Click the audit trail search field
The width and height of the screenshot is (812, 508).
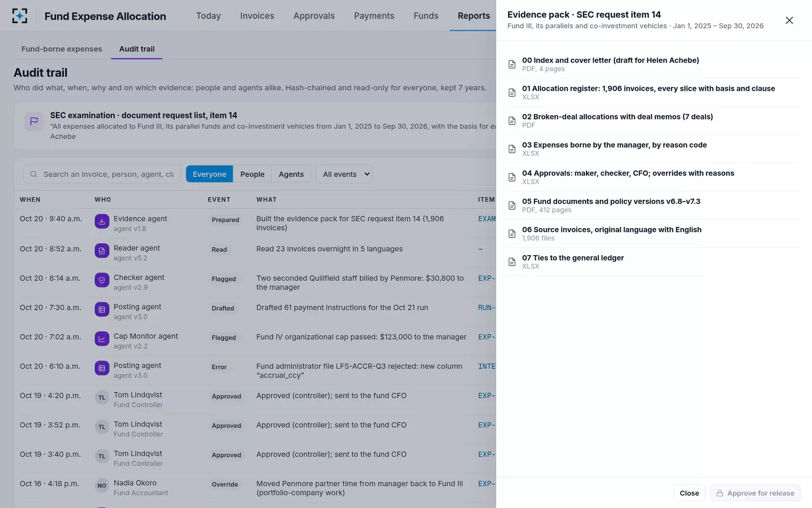[102, 174]
